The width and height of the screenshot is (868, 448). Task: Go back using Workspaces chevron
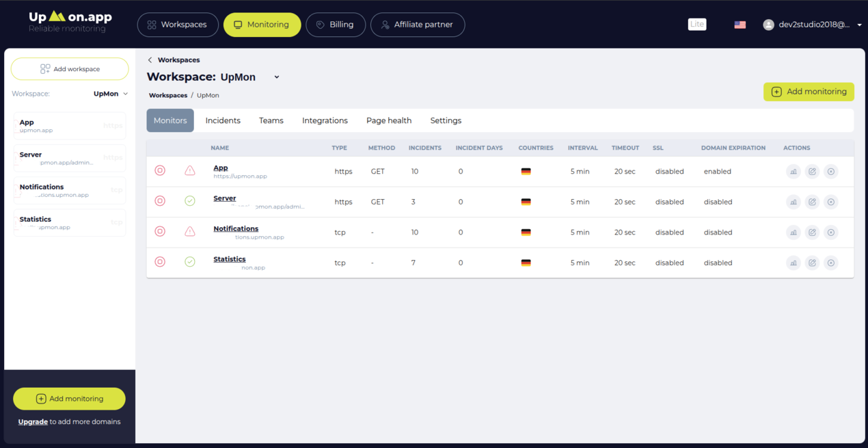point(150,60)
